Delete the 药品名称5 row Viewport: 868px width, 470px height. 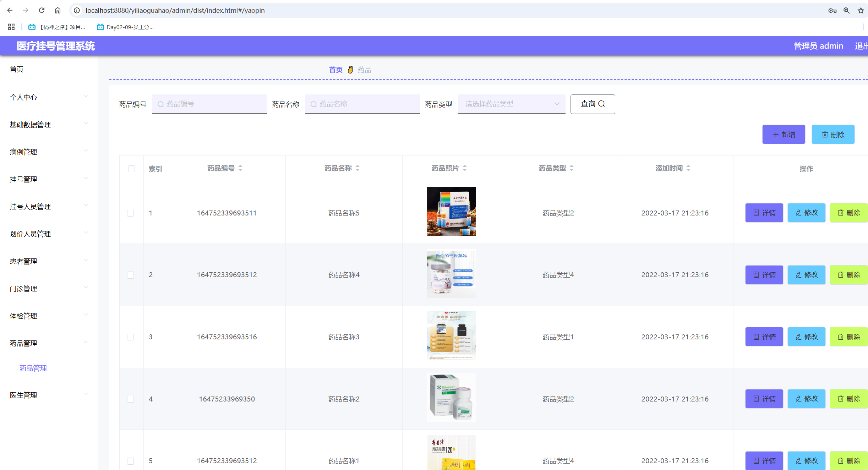pos(848,213)
